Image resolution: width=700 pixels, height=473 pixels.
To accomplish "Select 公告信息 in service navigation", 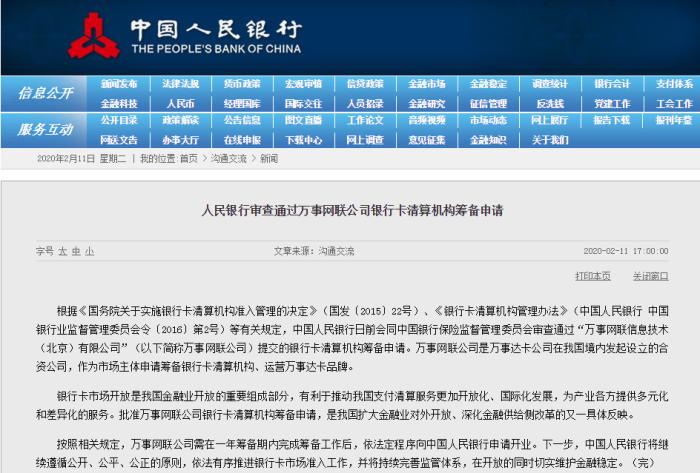I will pos(242,120).
